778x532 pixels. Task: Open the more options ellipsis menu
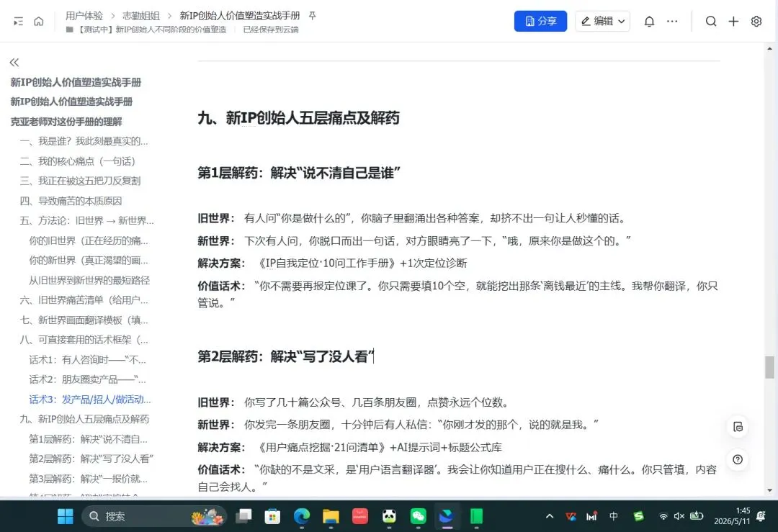point(672,22)
